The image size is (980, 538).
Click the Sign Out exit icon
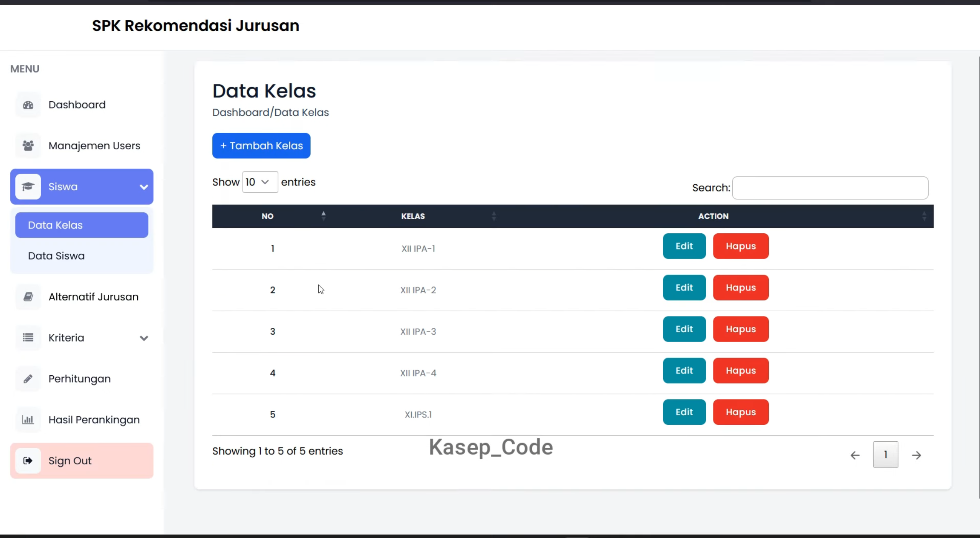pos(28,460)
